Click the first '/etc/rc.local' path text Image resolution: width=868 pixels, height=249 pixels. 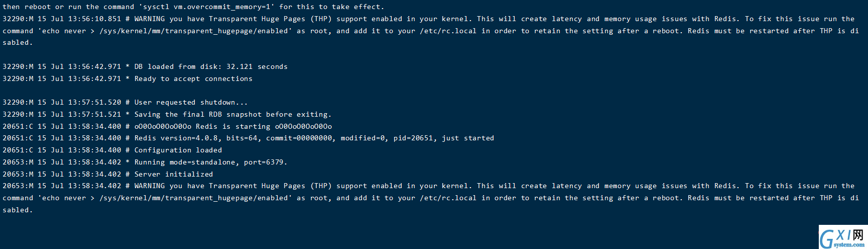click(448, 31)
